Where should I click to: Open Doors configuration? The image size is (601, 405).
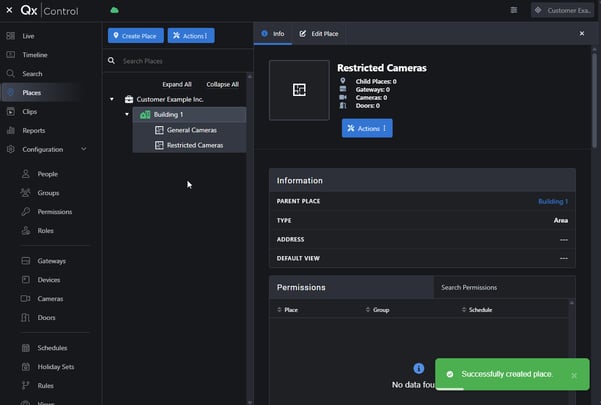click(46, 318)
